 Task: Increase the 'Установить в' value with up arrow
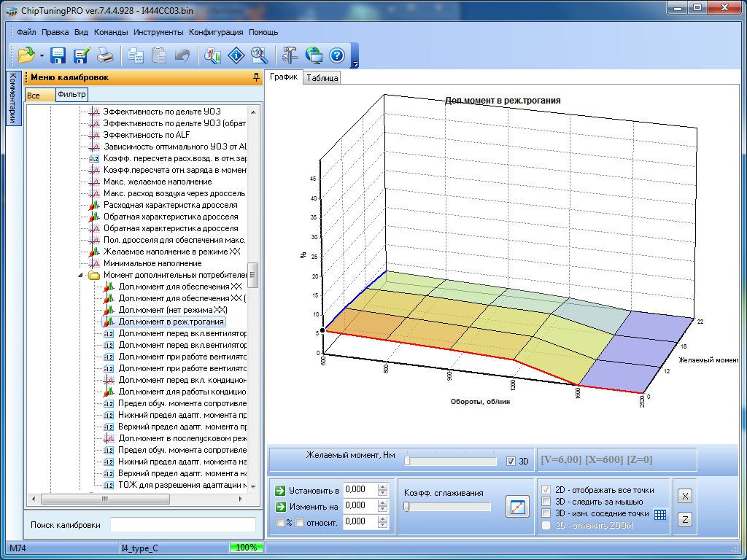tap(382, 486)
